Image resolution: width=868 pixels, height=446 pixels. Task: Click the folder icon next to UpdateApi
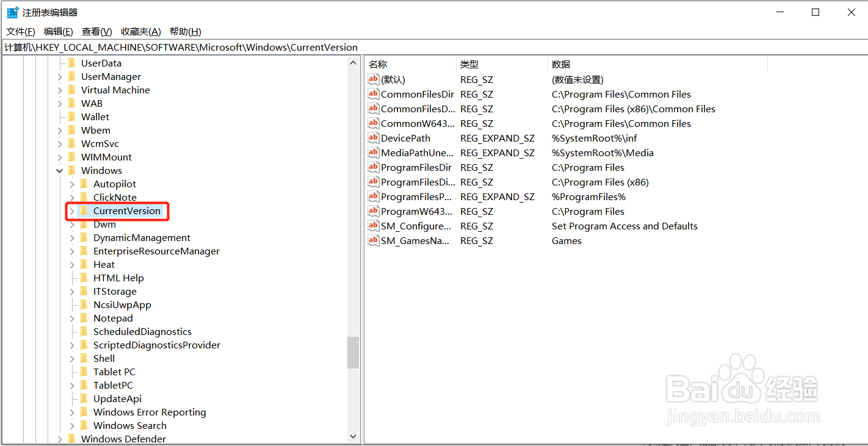(84, 398)
